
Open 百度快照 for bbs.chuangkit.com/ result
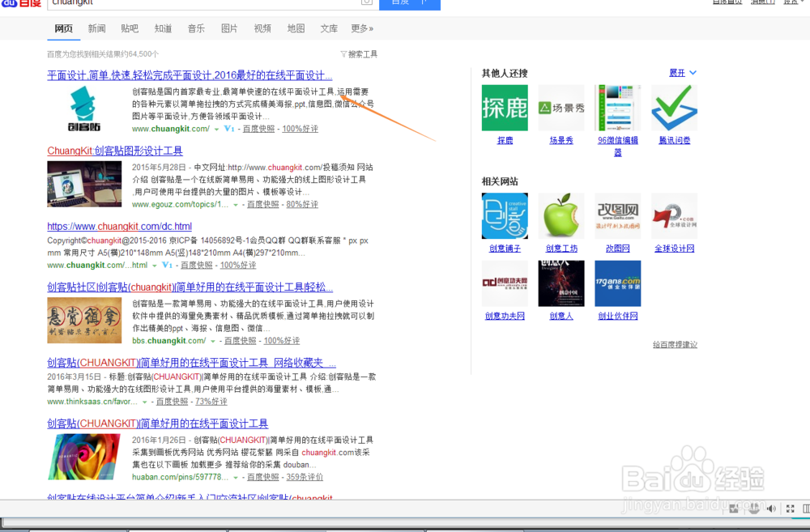[x=241, y=340]
